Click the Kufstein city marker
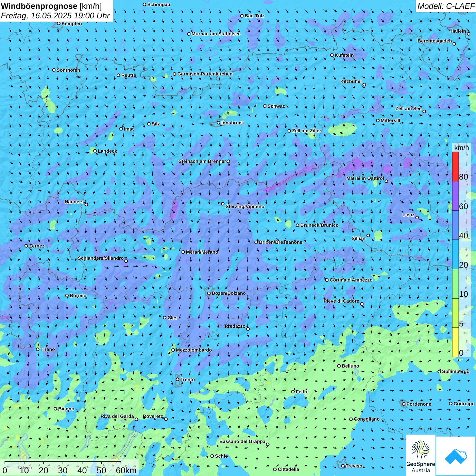 coord(332,55)
